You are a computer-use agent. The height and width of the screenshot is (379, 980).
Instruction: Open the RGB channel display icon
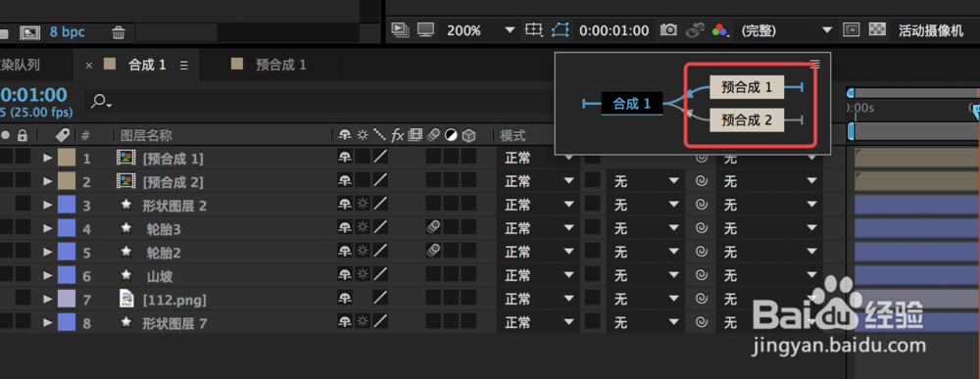[720, 30]
